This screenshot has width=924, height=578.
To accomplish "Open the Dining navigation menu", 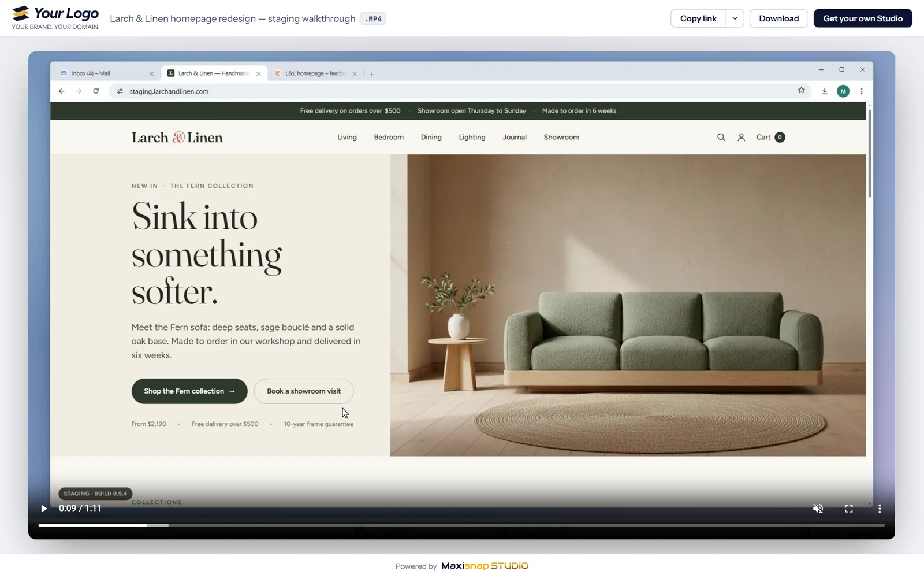I will point(431,137).
